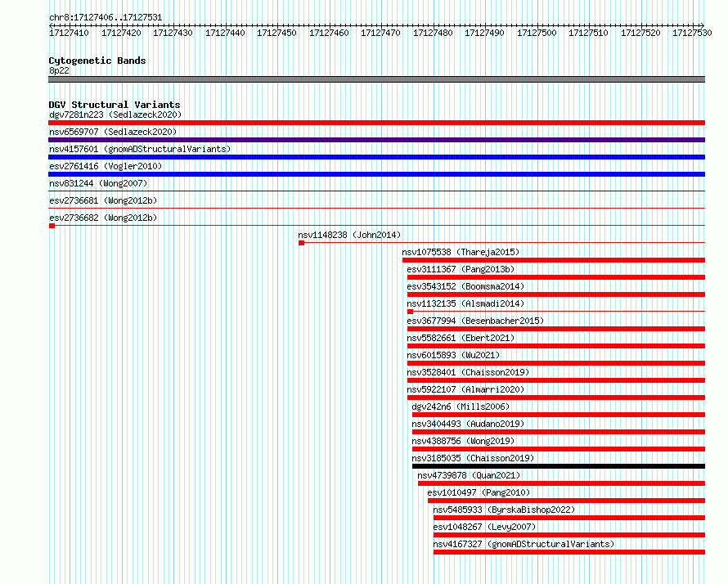Click the black bar under nsv3185035
Image resolution: width=728 pixels, height=584 pixels.
[559, 466]
